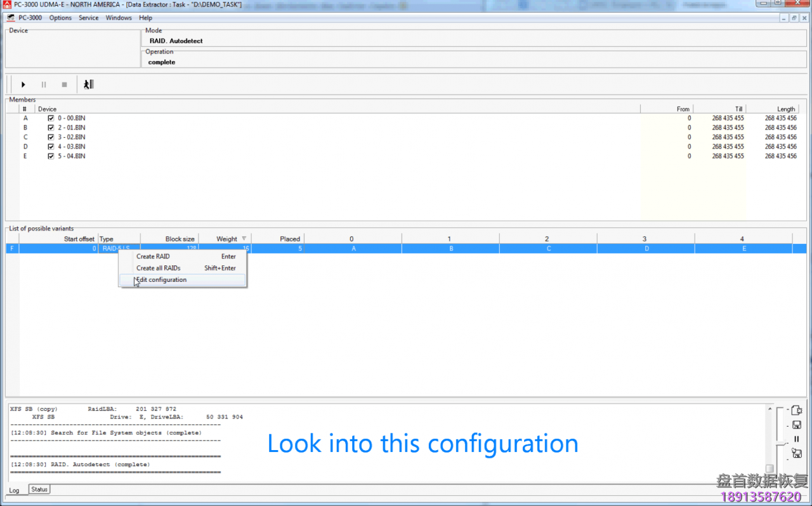This screenshot has height=506, width=812.
Task: Click the bottom log save-as floppy icon
Action: pyautogui.click(x=796, y=453)
